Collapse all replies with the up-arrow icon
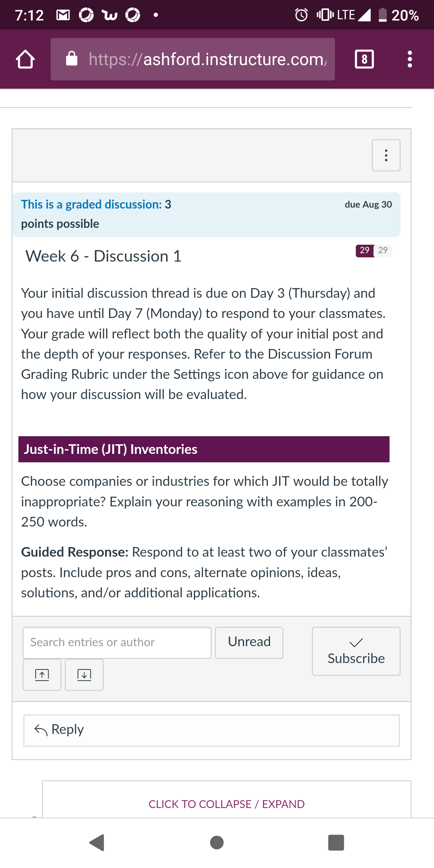 point(42,675)
